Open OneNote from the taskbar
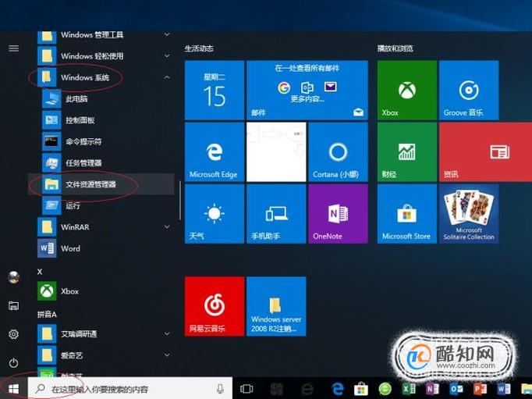 coord(432,389)
